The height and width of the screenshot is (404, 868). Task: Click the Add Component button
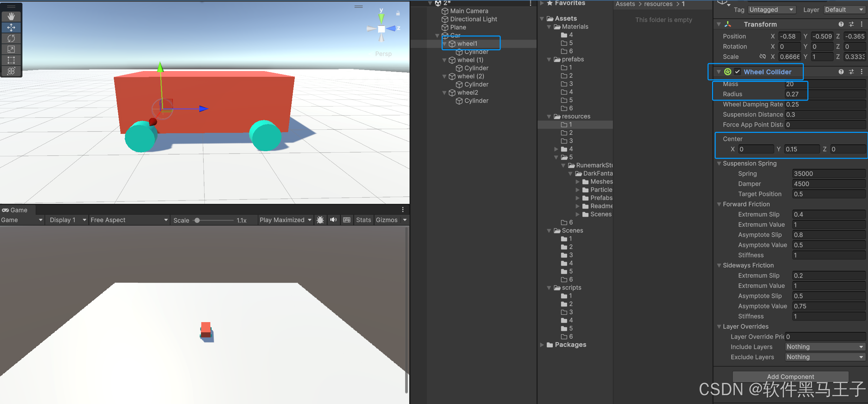coord(790,376)
